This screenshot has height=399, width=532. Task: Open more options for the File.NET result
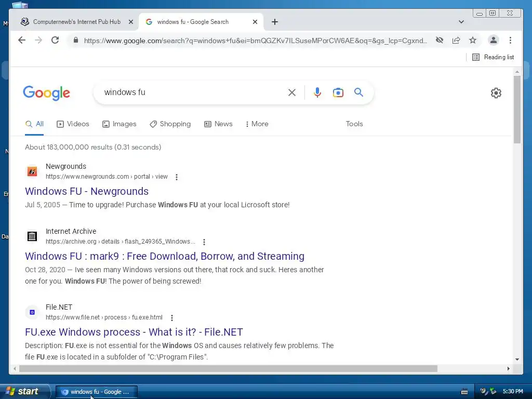[x=172, y=317]
